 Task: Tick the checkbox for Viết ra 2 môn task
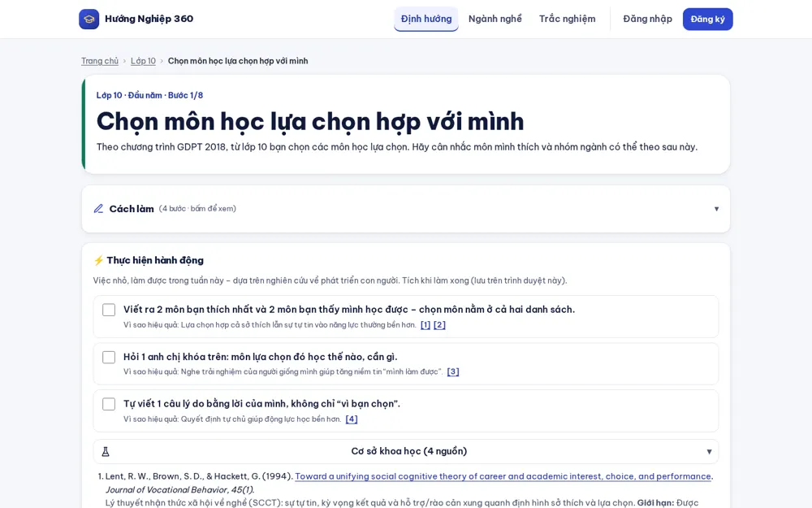[109, 310]
